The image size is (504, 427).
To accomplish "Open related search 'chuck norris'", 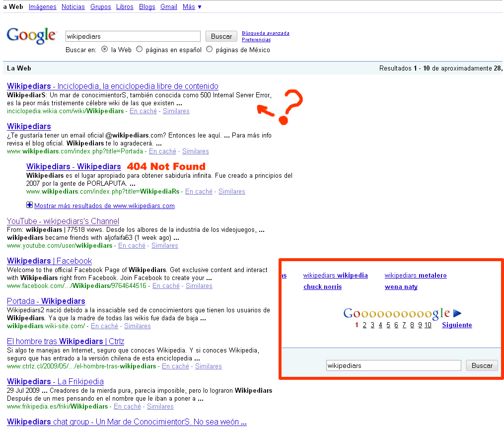I will pos(322,287).
